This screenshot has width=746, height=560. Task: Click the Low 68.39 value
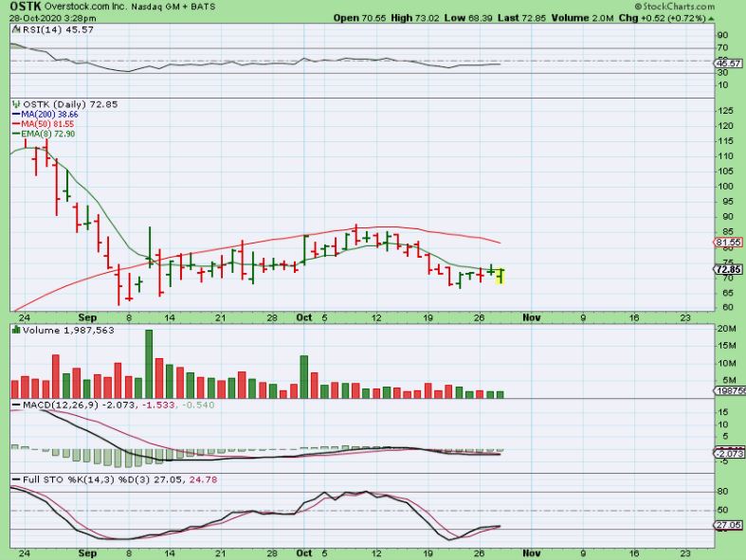click(468, 18)
